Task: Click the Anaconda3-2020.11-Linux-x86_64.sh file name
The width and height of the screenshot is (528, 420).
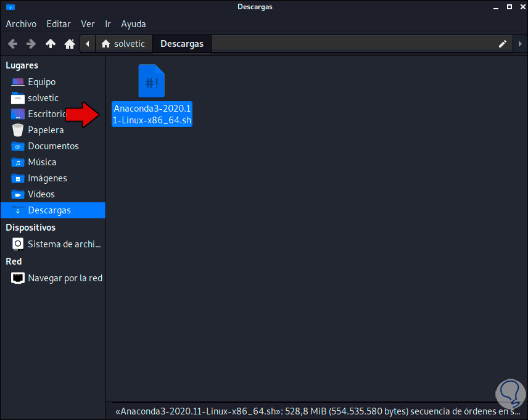Action: [152, 114]
